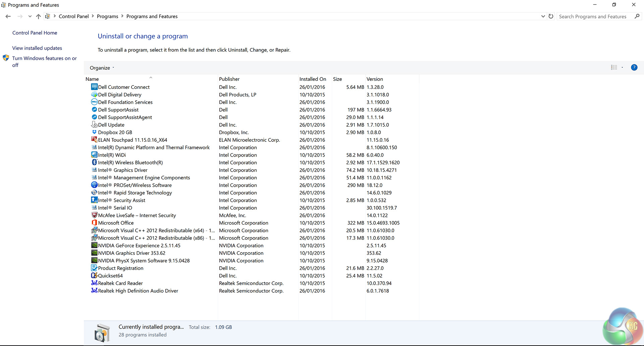
Task: Go up one level with Up arrow
Action: point(38,16)
